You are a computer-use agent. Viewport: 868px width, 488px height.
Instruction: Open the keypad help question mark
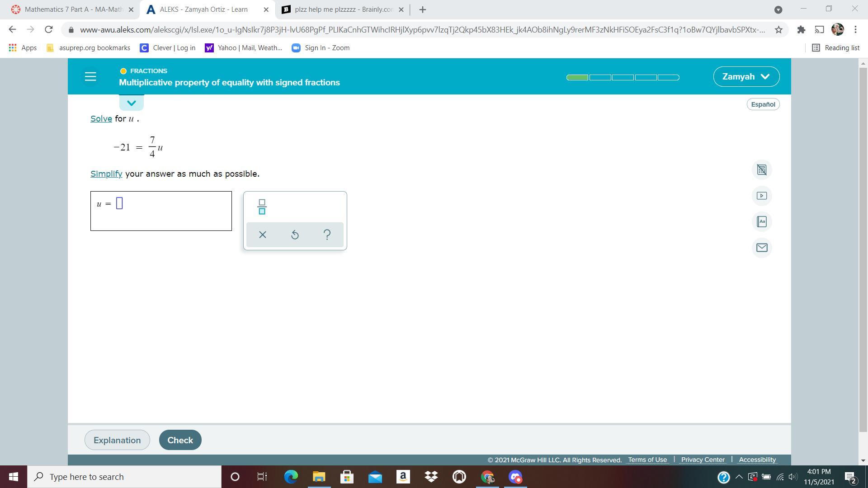pos(327,235)
